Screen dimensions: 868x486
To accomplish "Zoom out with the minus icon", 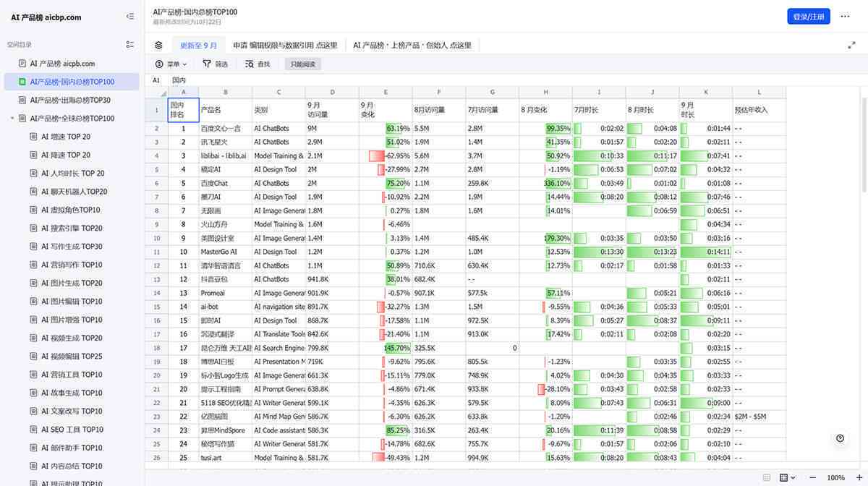I will pyautogui.click(x=812, y=477).
